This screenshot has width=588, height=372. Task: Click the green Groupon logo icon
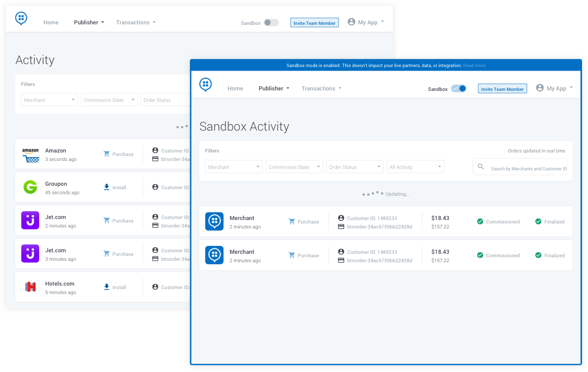pos(30,187)
